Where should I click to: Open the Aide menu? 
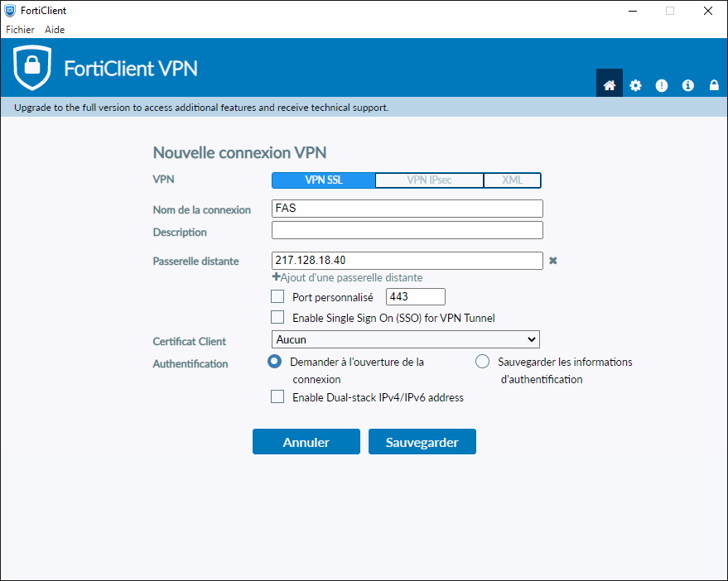coord(55,30)
